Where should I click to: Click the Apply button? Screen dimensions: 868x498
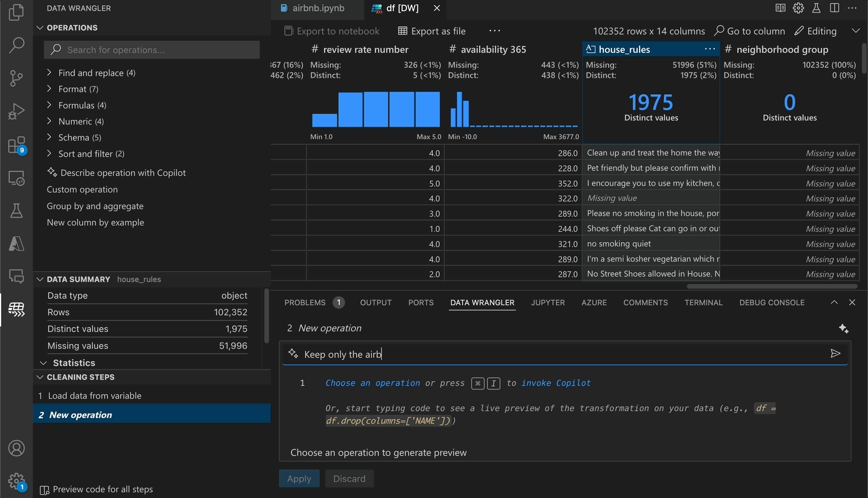(299, 478)
